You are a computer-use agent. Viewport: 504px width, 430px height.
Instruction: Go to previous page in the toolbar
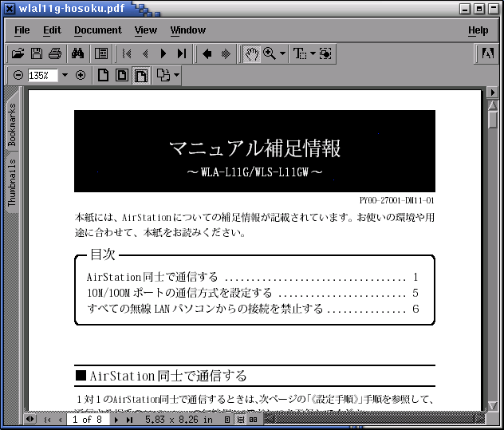click(145, 53)
